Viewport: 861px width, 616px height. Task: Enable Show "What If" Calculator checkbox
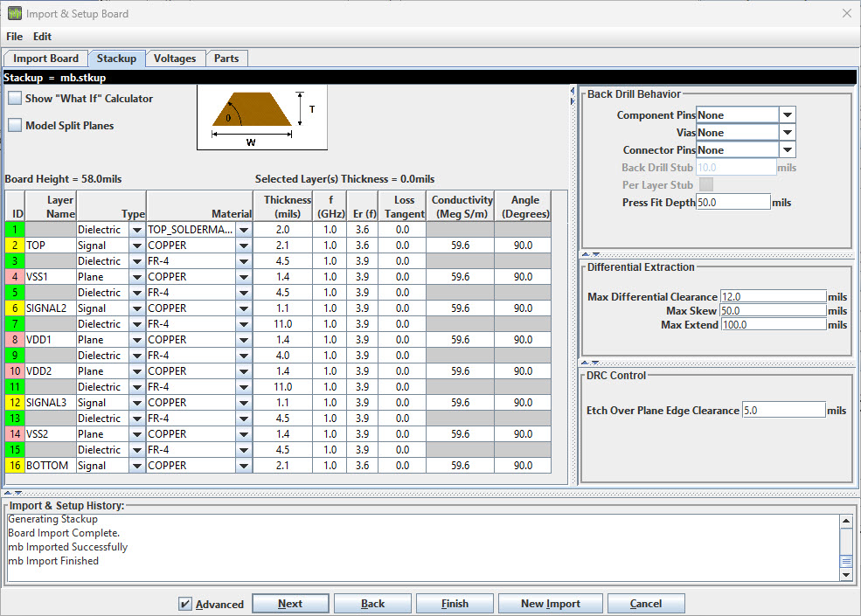coord(15,99)
